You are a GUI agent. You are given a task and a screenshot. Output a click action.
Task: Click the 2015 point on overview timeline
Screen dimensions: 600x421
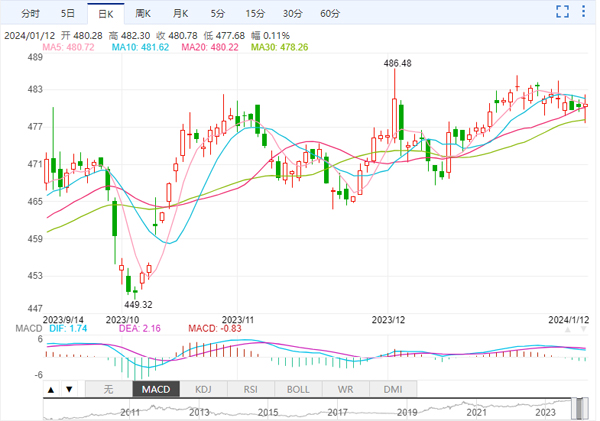coord(268,412)
